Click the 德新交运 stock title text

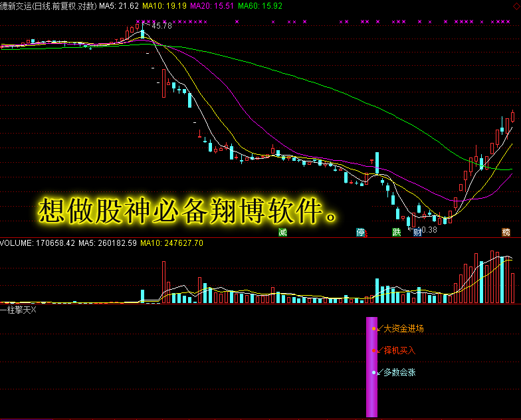pyautogui.click(x=16, y=6)
